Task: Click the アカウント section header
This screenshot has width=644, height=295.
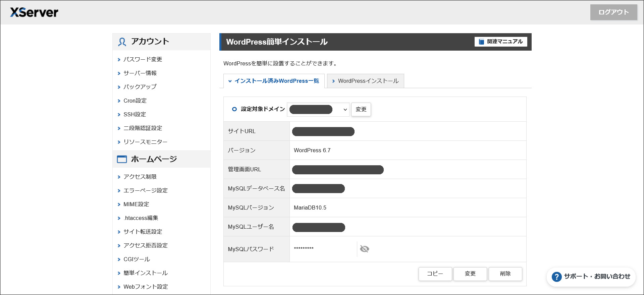Action: coord(161,42)
